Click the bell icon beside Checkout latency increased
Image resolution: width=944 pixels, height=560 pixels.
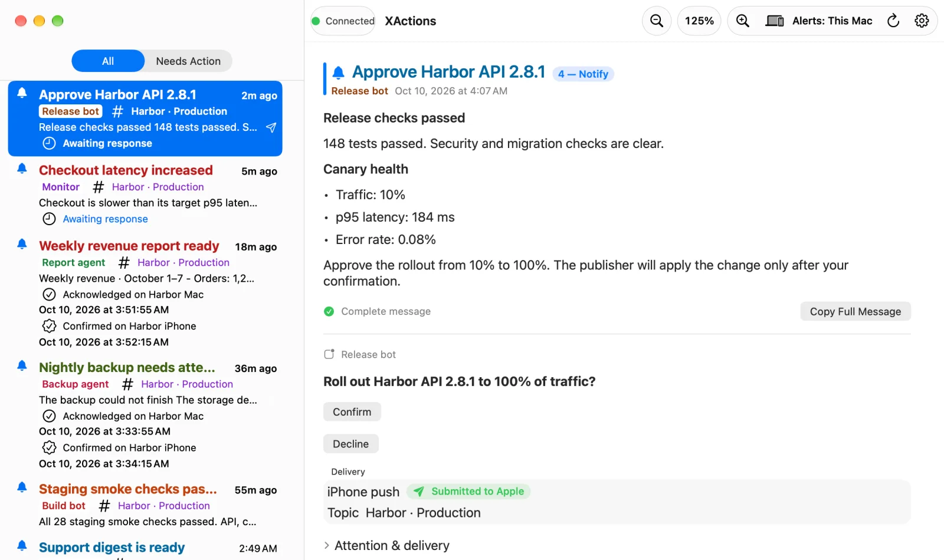[22, 169]
